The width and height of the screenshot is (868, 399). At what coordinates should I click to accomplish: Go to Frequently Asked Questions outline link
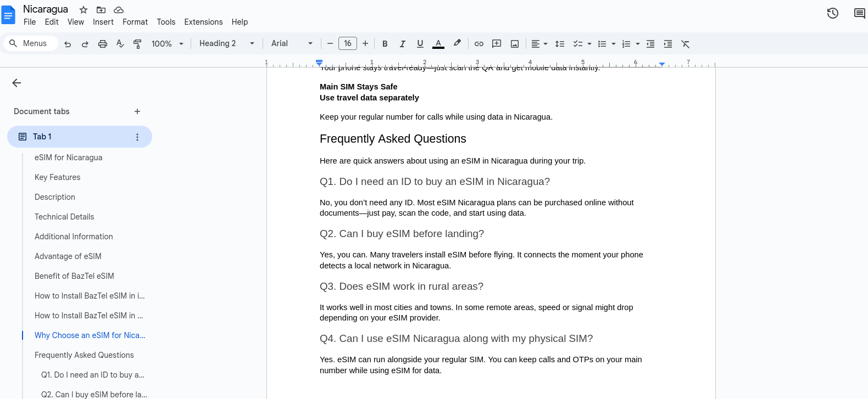click(84, 355)
